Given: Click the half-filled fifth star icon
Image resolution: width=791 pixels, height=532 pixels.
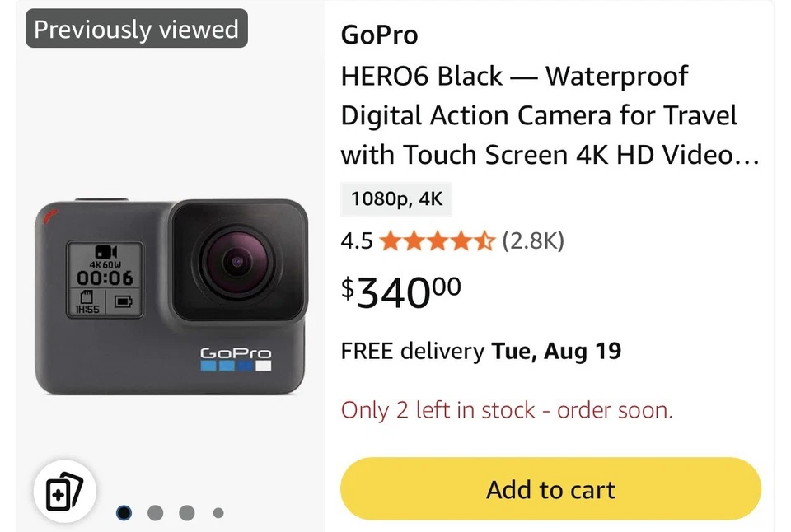Looking at the screenshot, I should coord(485,240).
